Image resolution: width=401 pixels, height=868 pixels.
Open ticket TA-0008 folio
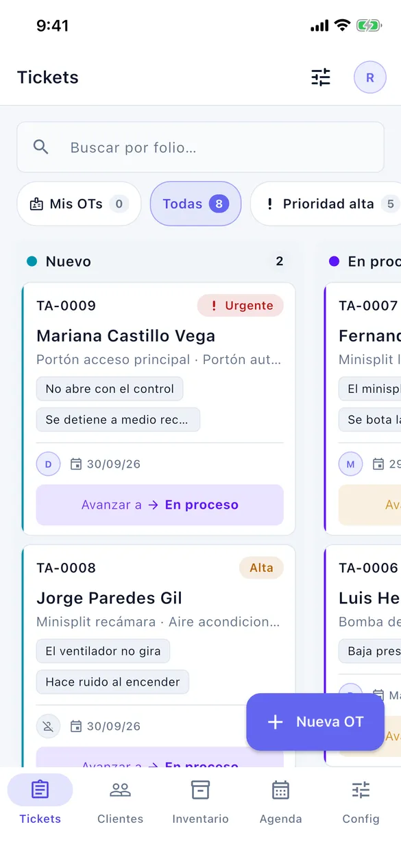pyautogui.click(x=66, y=568)
